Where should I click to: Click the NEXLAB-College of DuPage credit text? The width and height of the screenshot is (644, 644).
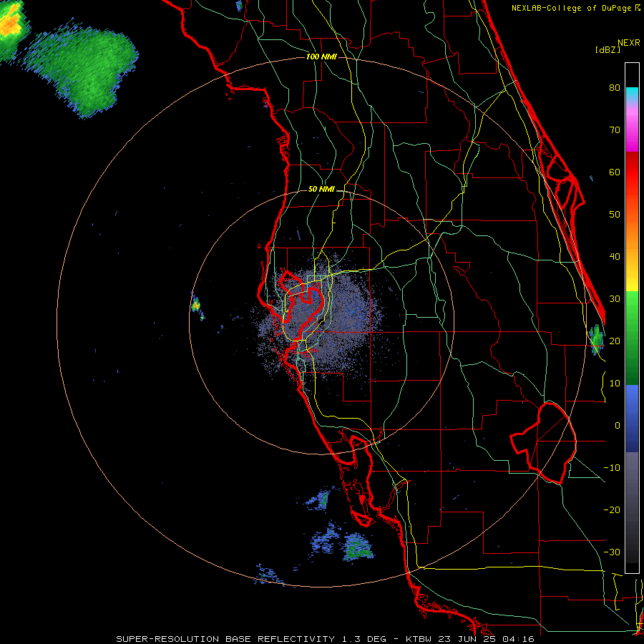[572, 8]
